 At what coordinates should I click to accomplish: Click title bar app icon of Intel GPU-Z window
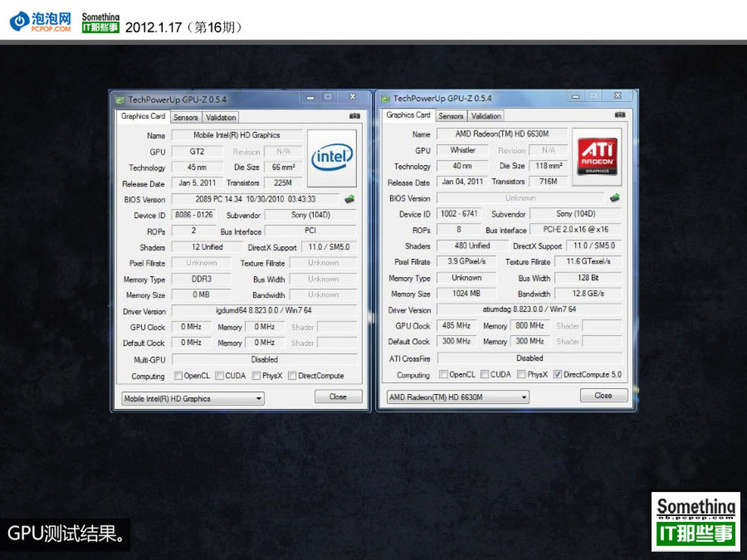(x=120, y=99)
